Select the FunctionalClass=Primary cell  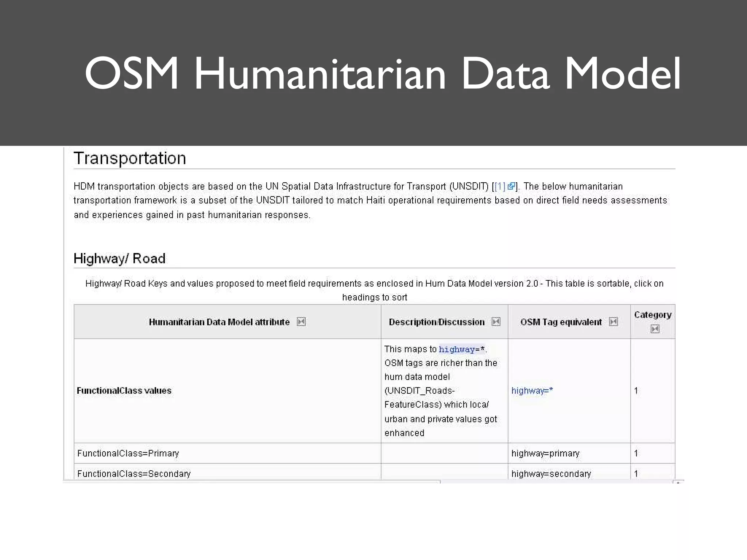227,453
